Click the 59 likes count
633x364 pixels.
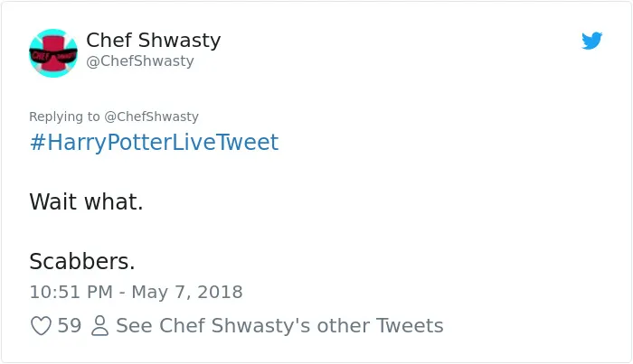click(x=70, y=326)
